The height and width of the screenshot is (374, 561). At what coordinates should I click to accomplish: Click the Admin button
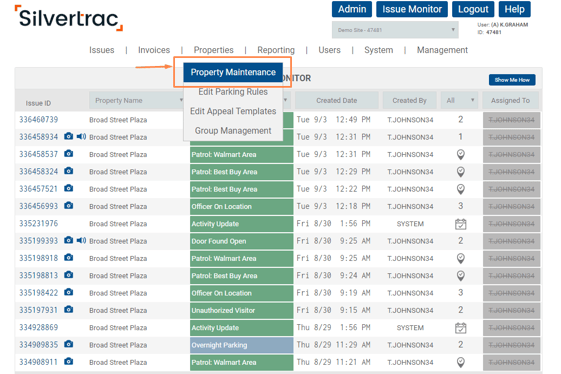(352, 9)
